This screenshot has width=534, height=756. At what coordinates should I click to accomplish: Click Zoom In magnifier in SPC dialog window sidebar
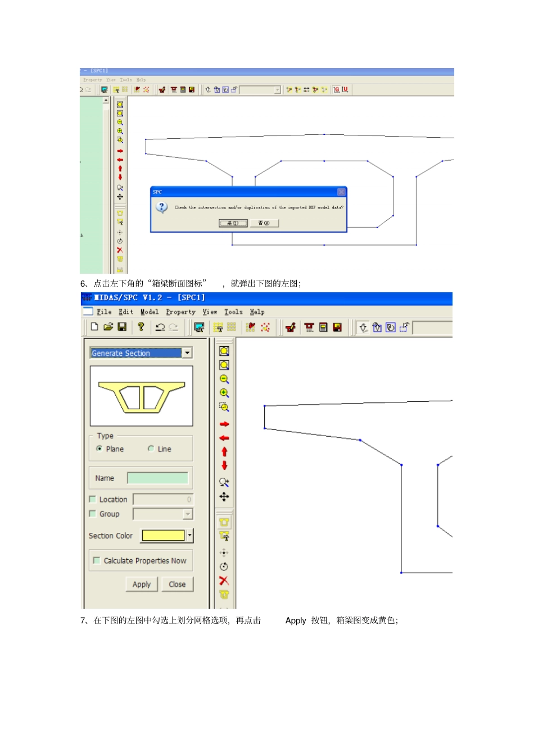[x=120, y=131]
